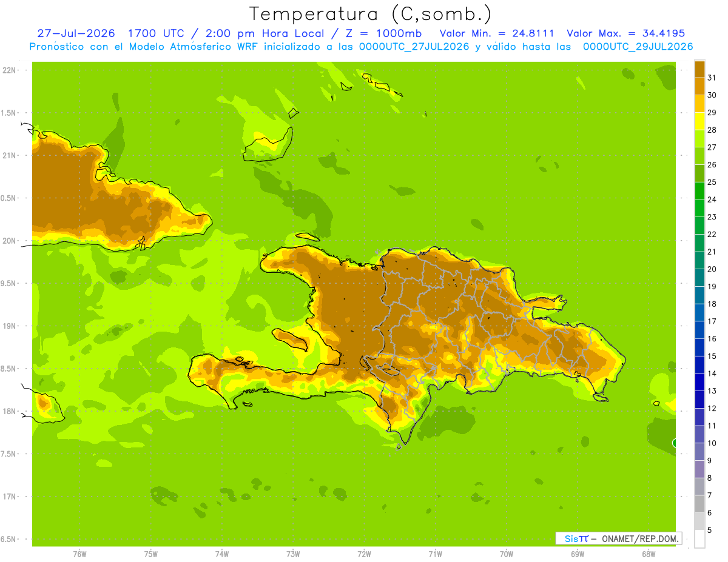
Task: Click the 'Valor Min. = 24.8111' value
Action: 497,33
